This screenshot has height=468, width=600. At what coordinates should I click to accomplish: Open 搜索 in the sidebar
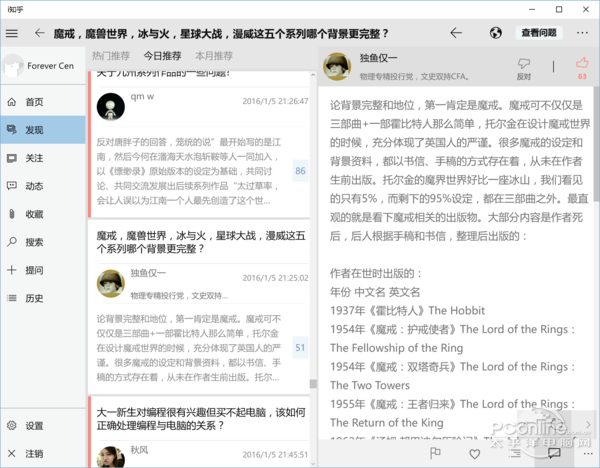click(x=43, y=242)
